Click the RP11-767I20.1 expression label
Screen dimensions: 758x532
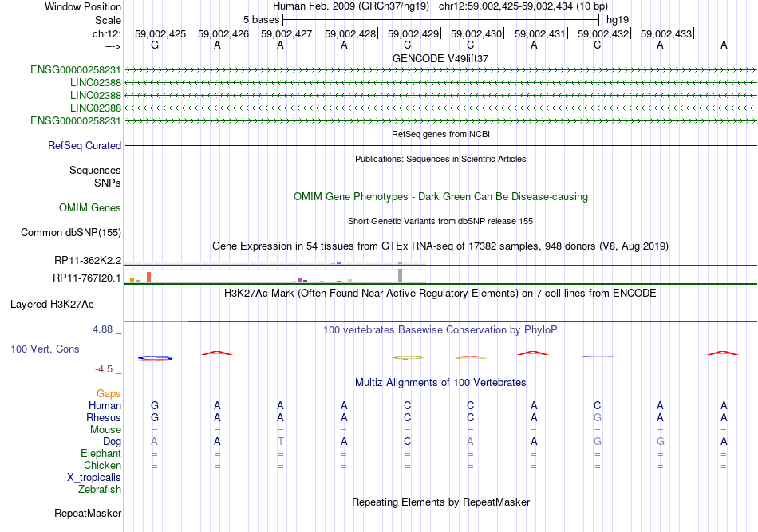[87, 278]
